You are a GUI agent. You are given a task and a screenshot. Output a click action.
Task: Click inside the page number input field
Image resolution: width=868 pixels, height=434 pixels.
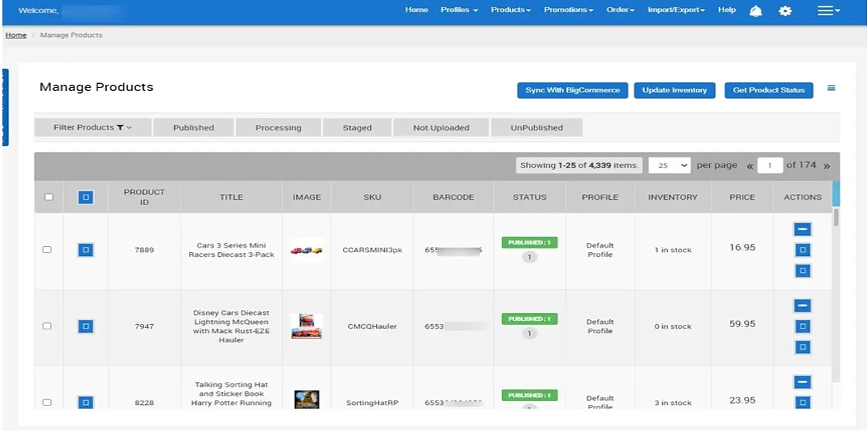[x=769, y=165]
